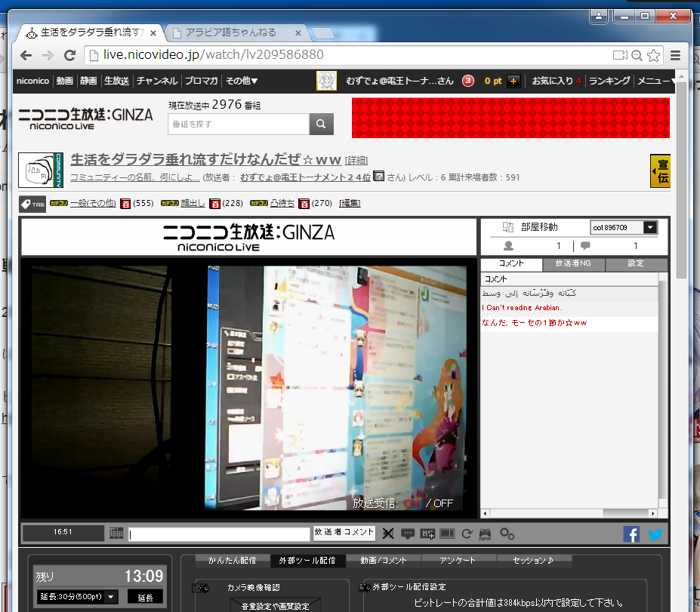Go back in the browser
This screenshot has width=700, height=612.
[x=26, y=55]
